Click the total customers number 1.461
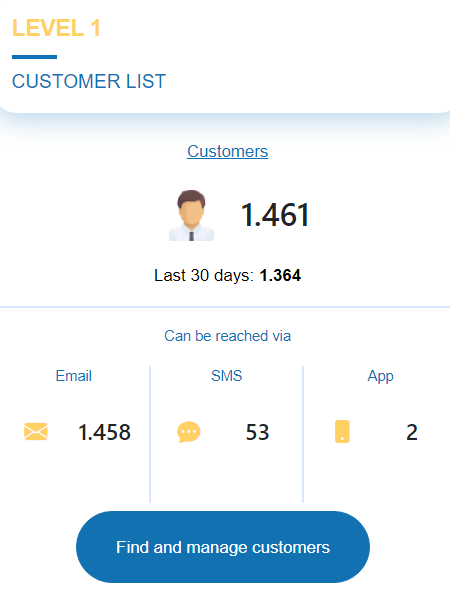Image resolution: width=450 pixels, height=591 pixels. [x=275, y=215]
